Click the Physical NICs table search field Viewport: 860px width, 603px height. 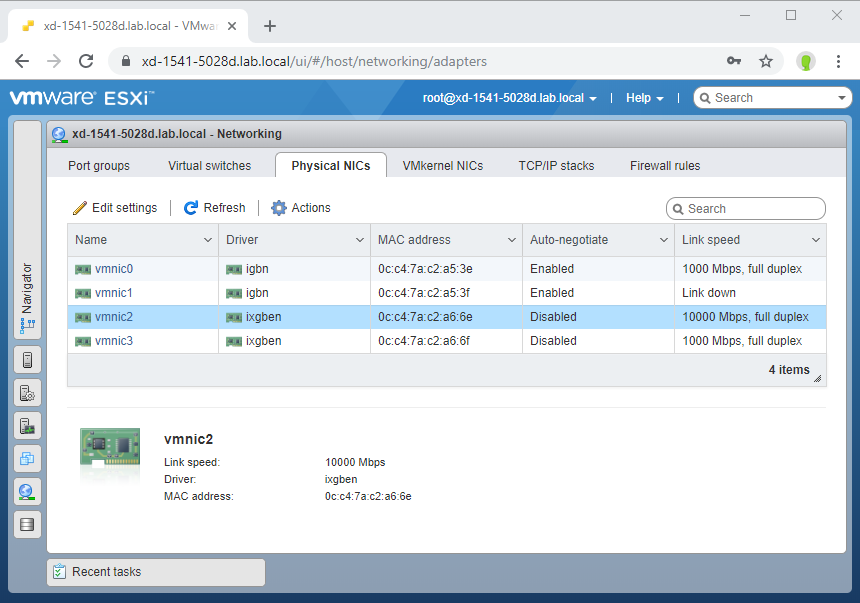click(x=746, y=208)
